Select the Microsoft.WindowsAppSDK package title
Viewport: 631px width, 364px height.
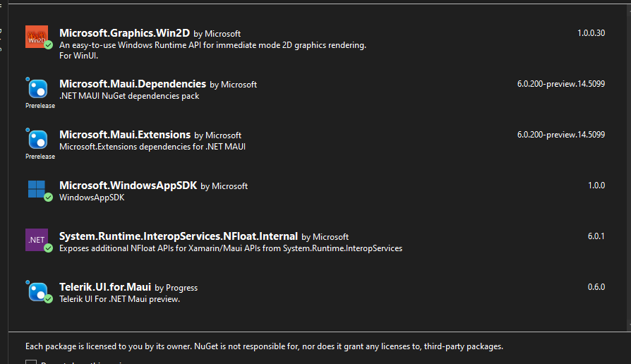128,186
